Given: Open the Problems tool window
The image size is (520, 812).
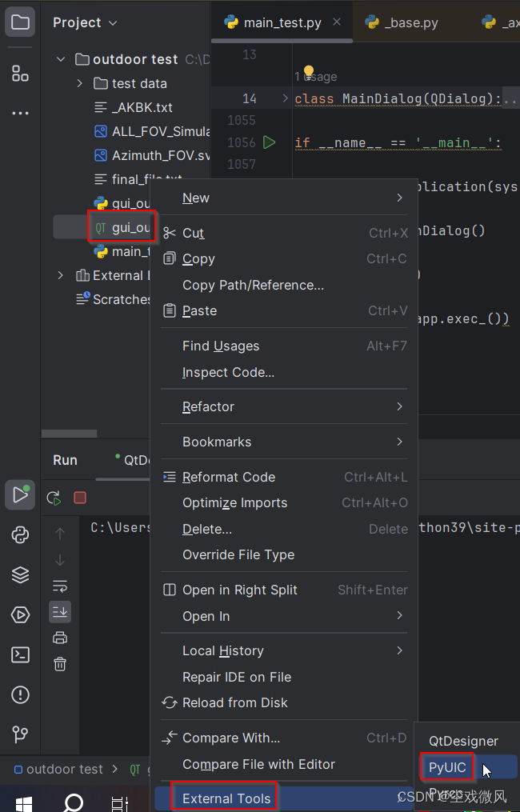Looking at the screenshot, I should click(20, 694).
